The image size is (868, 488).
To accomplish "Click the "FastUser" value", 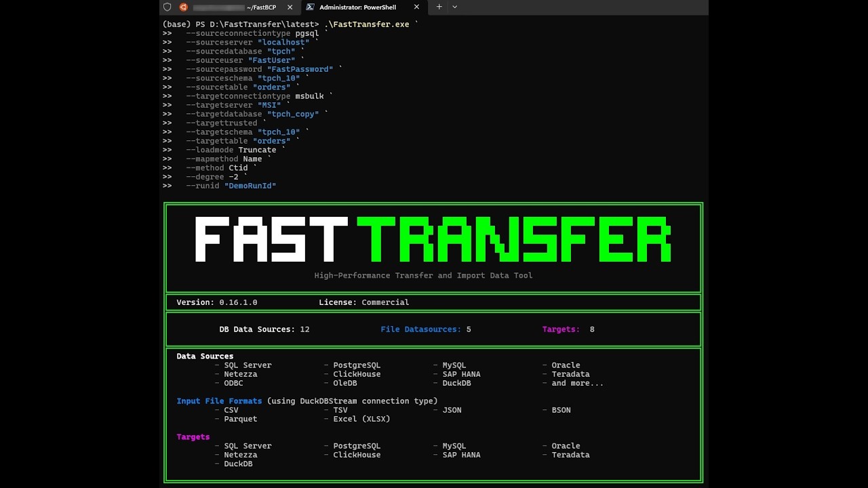I will [x=271, y=60].
